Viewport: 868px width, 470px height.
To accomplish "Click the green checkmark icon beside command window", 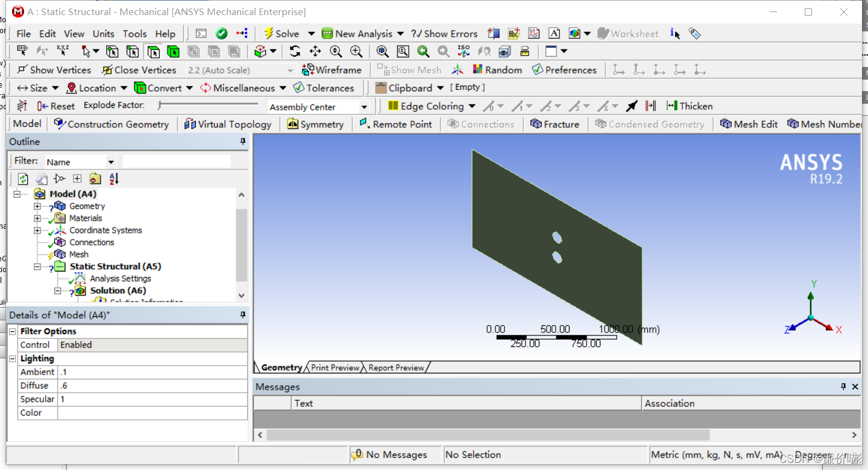I will point(222,34).
